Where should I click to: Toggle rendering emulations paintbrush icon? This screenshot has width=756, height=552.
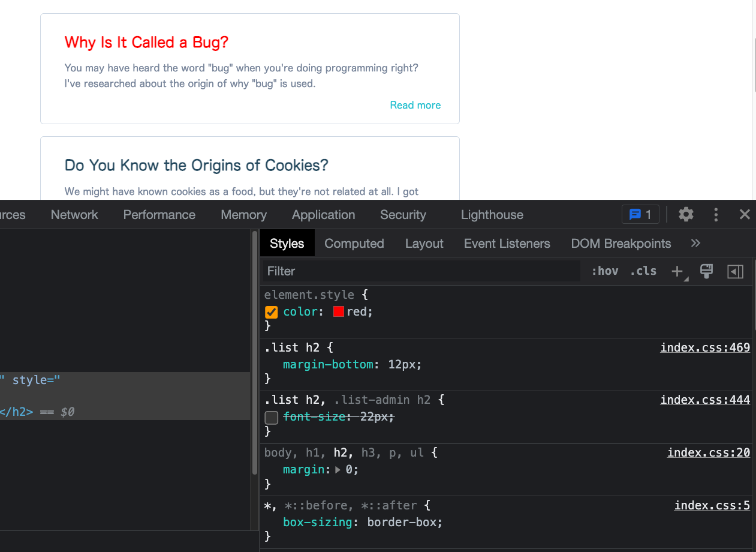pos(707,271)
